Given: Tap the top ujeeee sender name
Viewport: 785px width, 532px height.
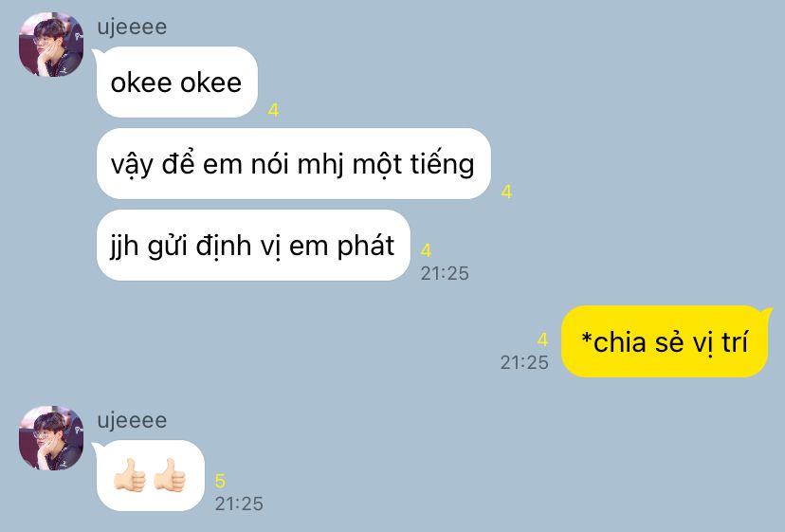Looking at the screenshot, I should [x=132, y=28].
